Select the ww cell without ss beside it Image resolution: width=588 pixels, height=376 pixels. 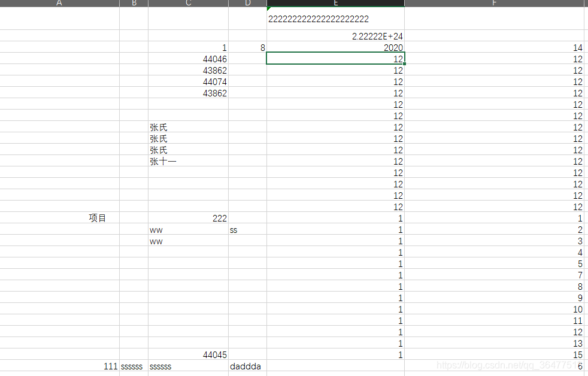click(188, 241)
